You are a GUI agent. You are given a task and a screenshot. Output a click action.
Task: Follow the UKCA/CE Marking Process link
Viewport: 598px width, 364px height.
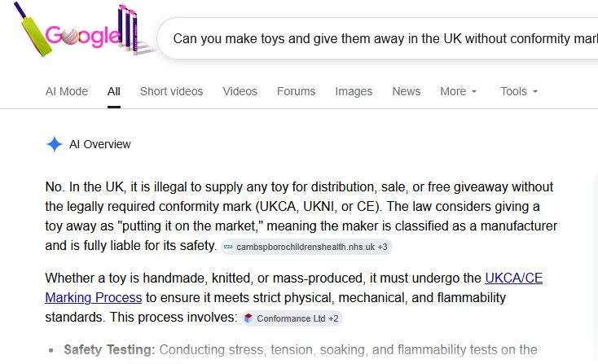[293, 287]
